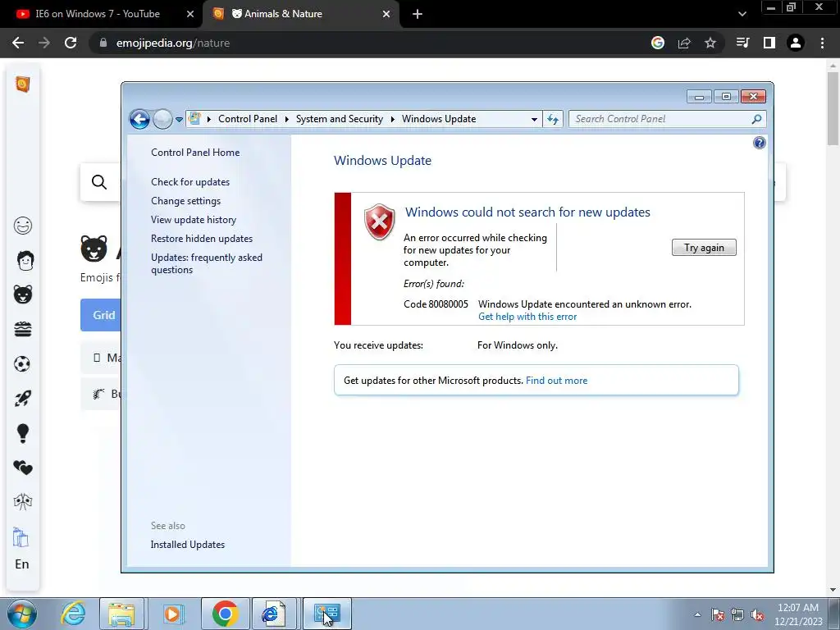
Task: Open Food burger icon in Emojipedia sidebar
Action: (x=22, y=330)
